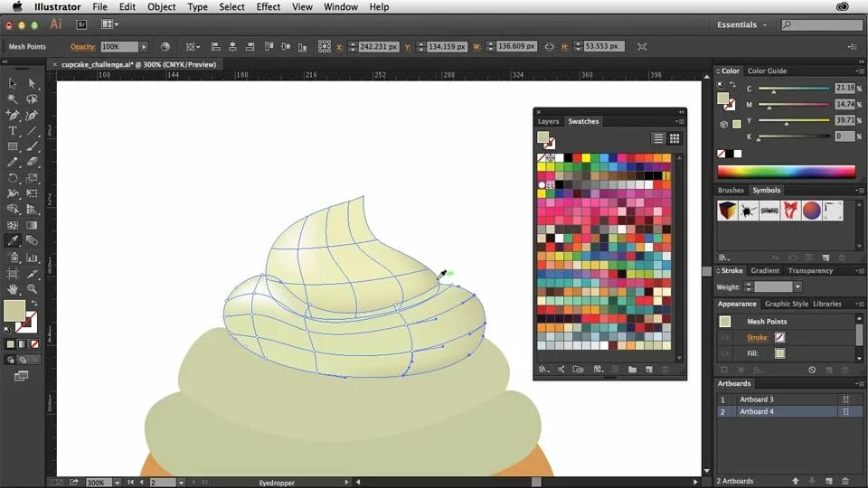Select the Scale tool

click(x=32, y=178)
